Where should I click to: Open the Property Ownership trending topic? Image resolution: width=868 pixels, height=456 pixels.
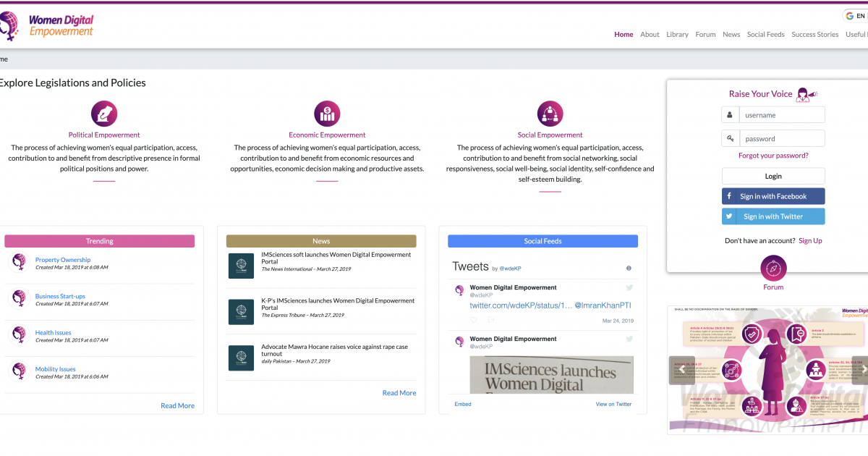coord(63,260)
